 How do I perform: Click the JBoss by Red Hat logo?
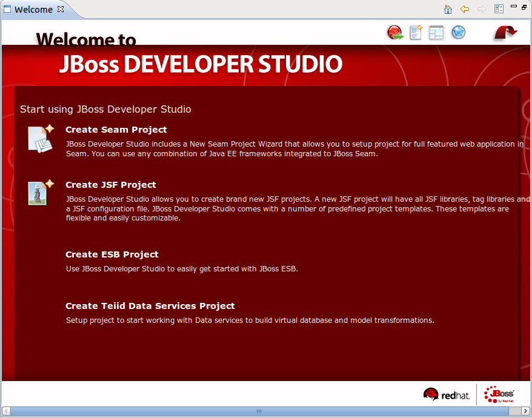pyautogui.click(x=499, y=394)
